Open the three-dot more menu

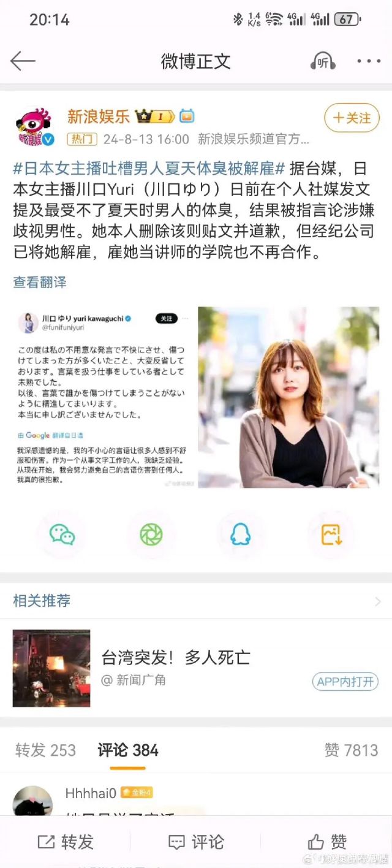tap(369, 61)
